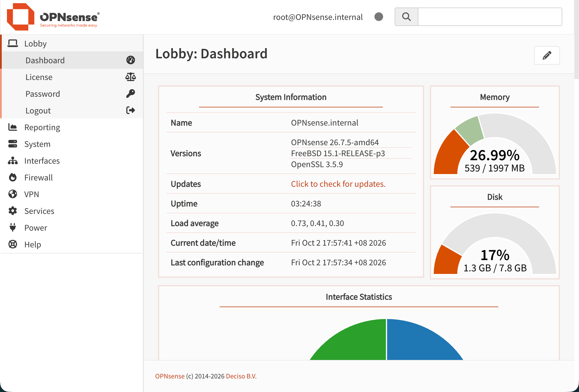Click the root@OPNsense.internal user label
The width and height of the screenshot is (579, 392).
click(x=318, y=17)
